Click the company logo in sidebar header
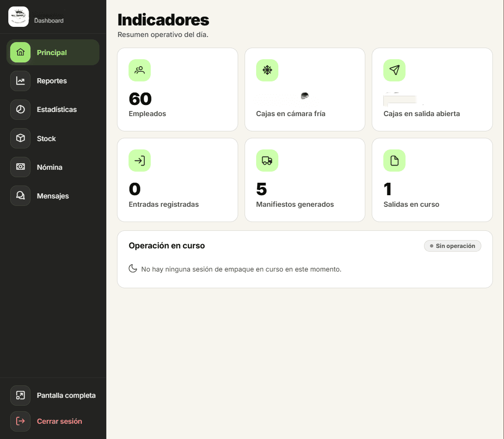Screen dimensions: 504x439 click(18, 17)
